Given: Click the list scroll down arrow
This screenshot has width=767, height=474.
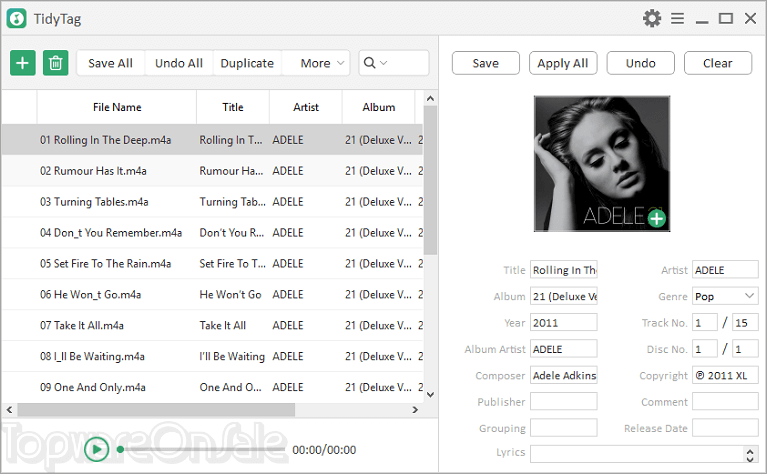Looking at the screenshot, I should [x=430, y=394].
